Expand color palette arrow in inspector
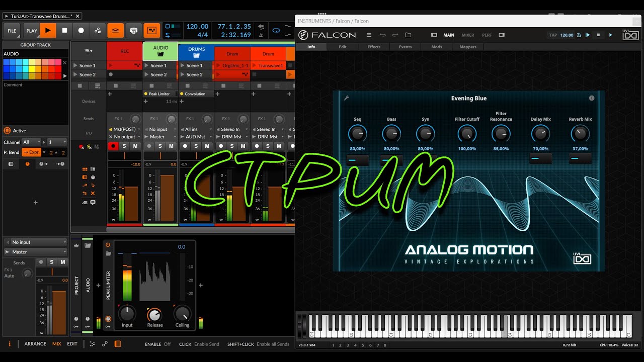The image size is (644, 362). click(x=64, y=76)
